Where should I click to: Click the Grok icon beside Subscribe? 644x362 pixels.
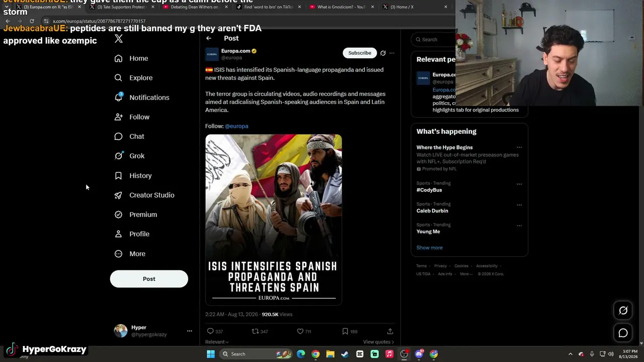(x=383, y=53)
